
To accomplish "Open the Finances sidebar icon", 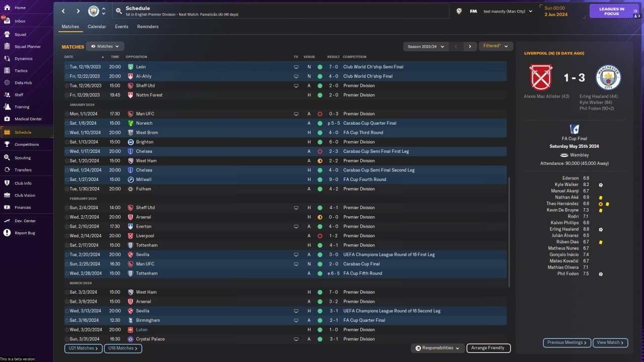I will tap(7, 207).
